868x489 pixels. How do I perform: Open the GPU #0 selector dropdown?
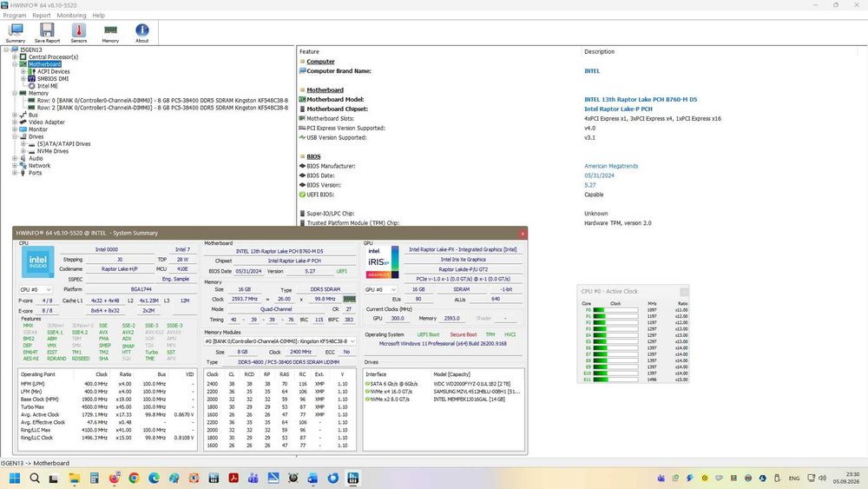click(x=381, y=289)
